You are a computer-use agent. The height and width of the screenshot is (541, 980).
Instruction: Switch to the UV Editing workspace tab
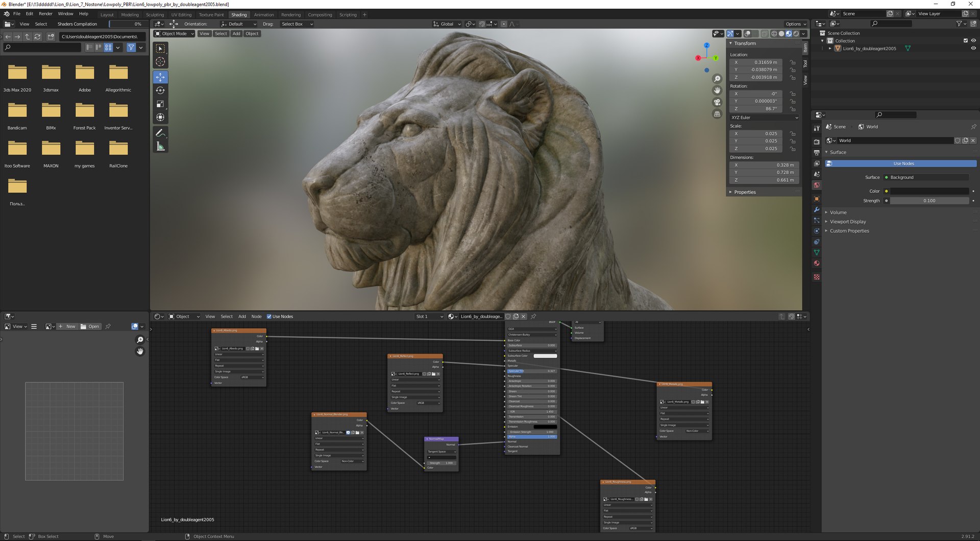(181, 15)
